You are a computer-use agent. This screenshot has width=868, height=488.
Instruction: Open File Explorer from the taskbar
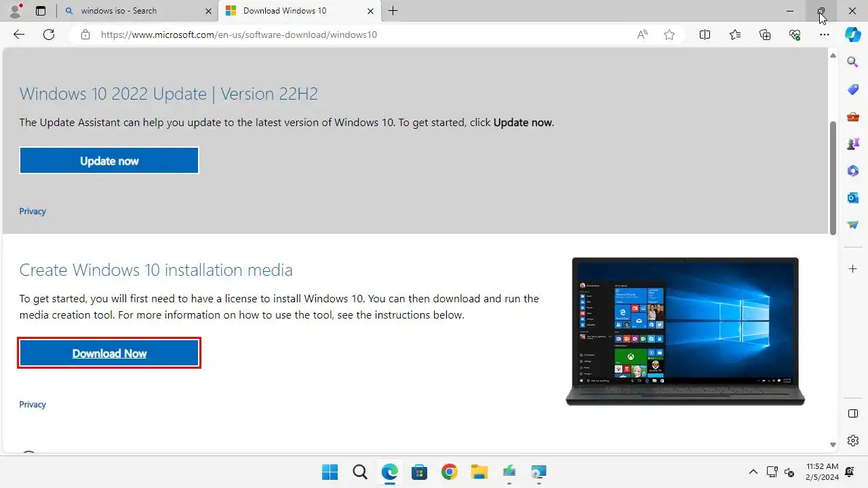[x=479, y=472]
